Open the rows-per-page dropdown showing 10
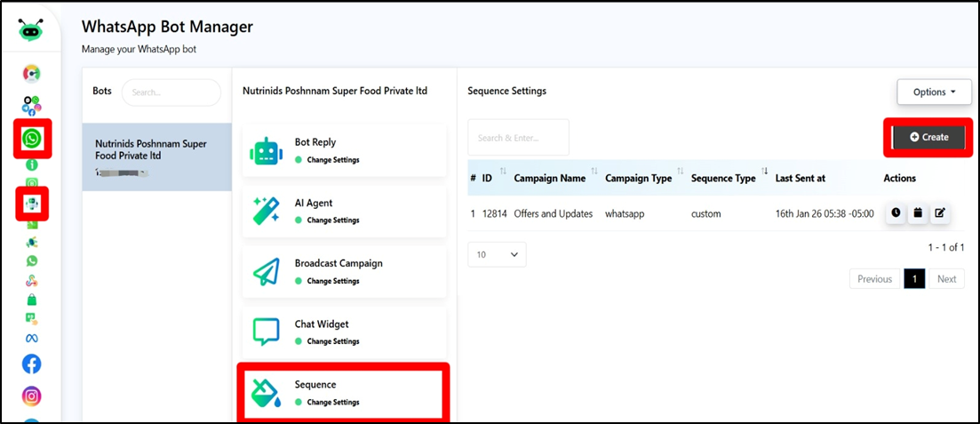Screen dimensions: 980x424 [x=497, y=254]
